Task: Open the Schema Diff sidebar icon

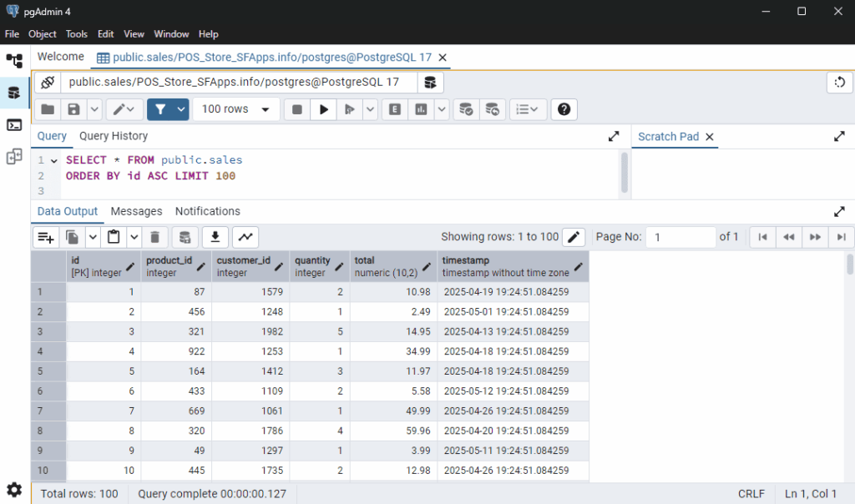Action: click(x=14, y=156)
